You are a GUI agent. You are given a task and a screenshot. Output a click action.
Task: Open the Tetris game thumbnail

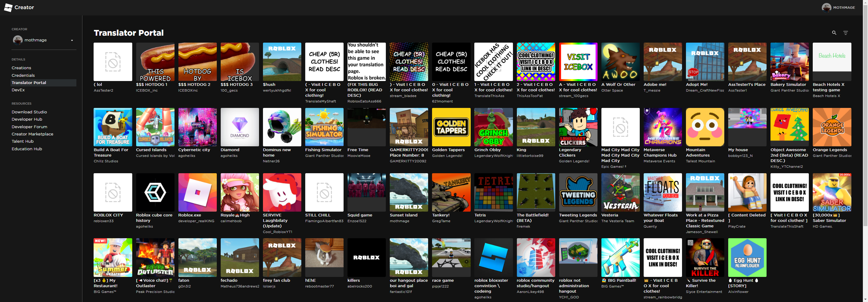(x=494, y=192)
